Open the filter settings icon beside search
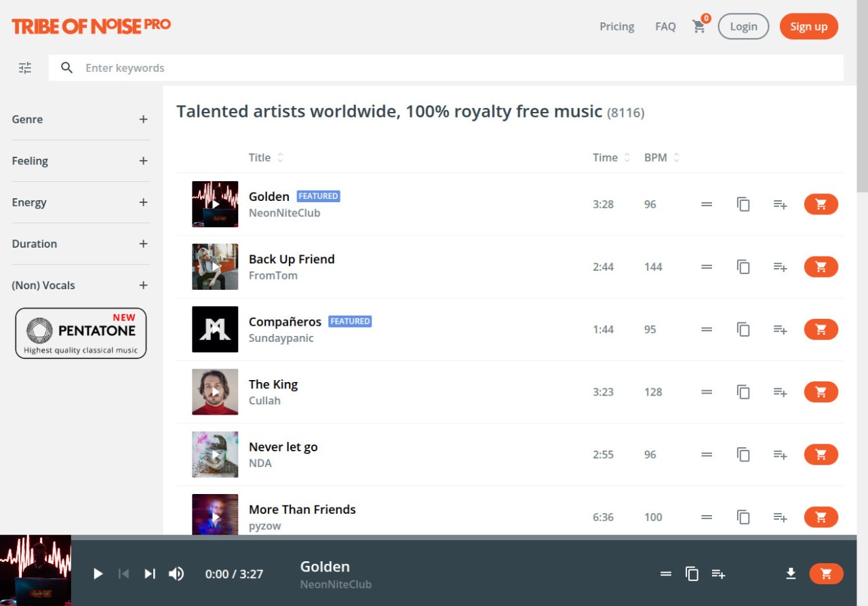The width and height of the screenshot is (868, 606). [x=25, y=68]
